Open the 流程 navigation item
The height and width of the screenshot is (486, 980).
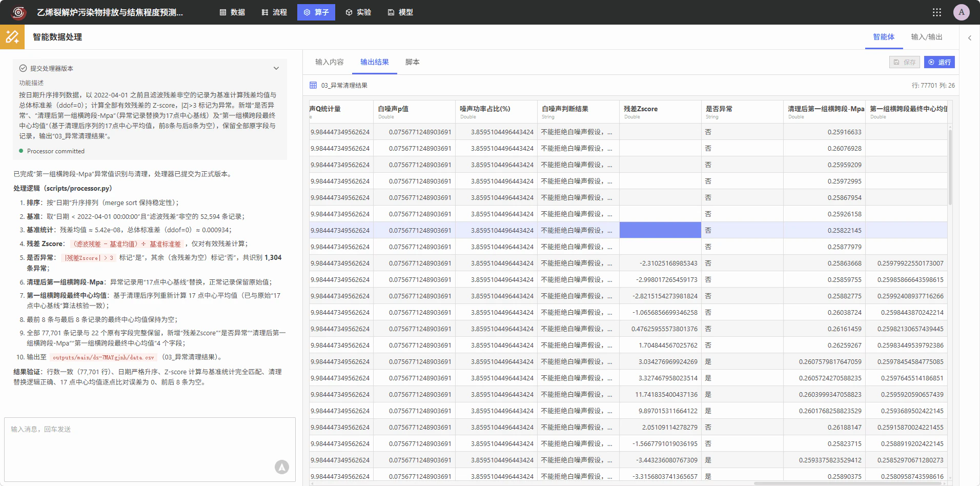[274, 12]
